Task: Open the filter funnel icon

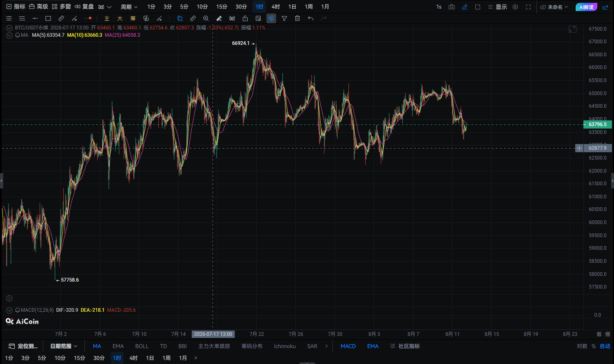Action: [284, 18]
